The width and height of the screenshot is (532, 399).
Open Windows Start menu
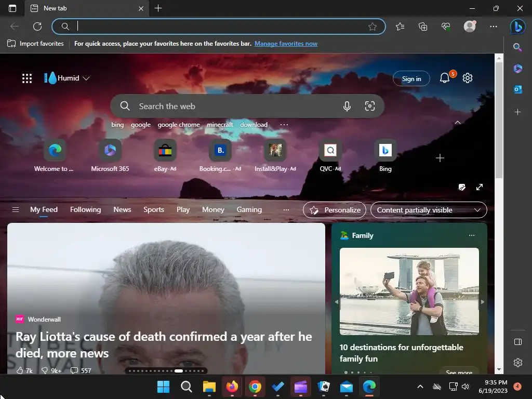coord(164,387)
